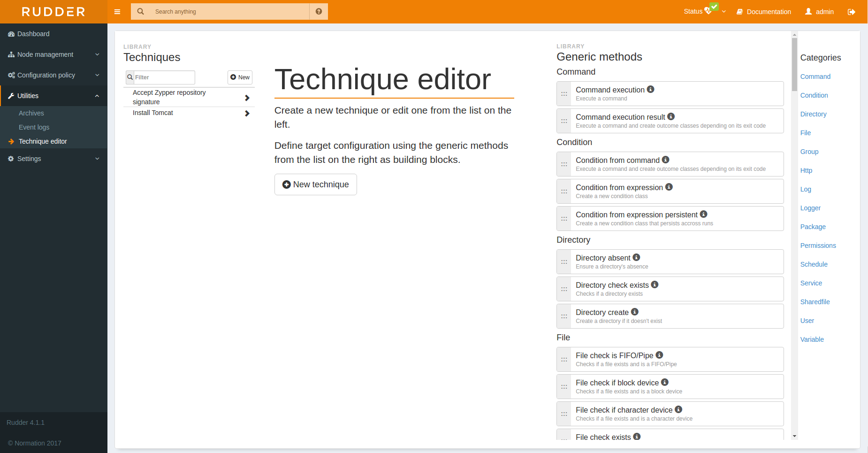Focus the techniques Filter field
This screenshot has width=868, height=453.
pos(164,77)
